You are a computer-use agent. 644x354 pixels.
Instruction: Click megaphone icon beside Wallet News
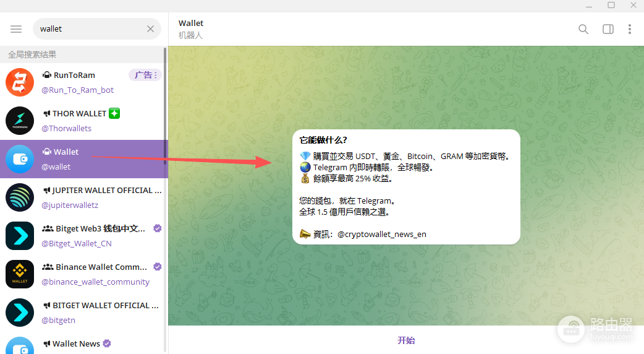47,343
